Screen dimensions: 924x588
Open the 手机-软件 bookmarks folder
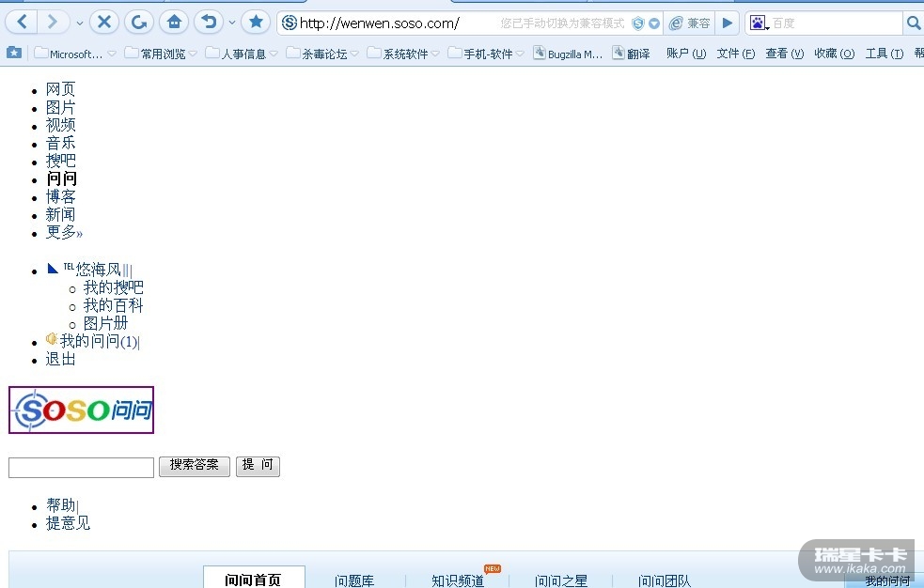pyautogui.click(x=486, y=54)
